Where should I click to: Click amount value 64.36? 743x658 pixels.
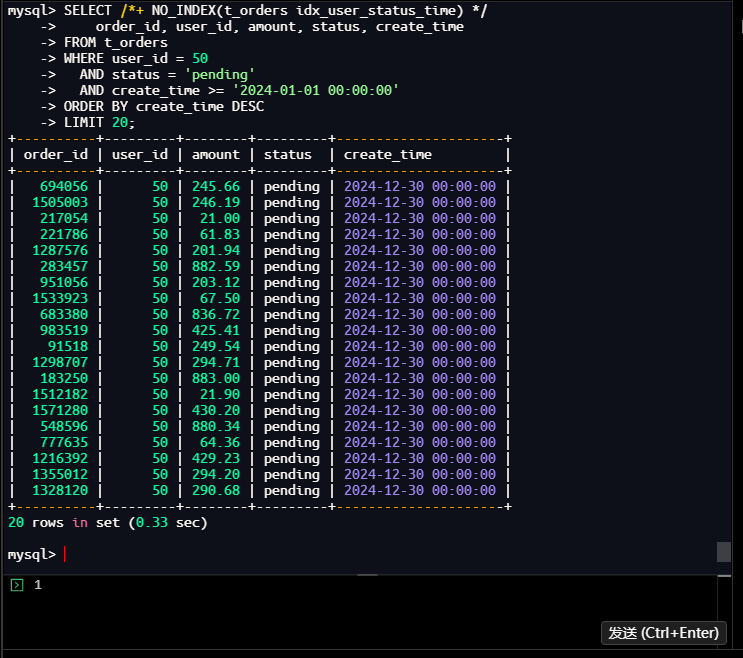pos(220,442)
